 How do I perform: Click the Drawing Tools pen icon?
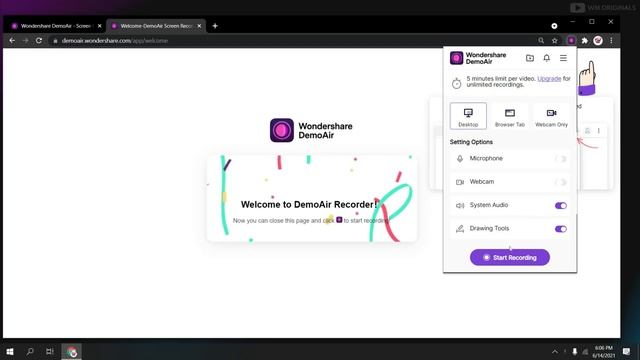pyautogui.click(x=460, y=229)
